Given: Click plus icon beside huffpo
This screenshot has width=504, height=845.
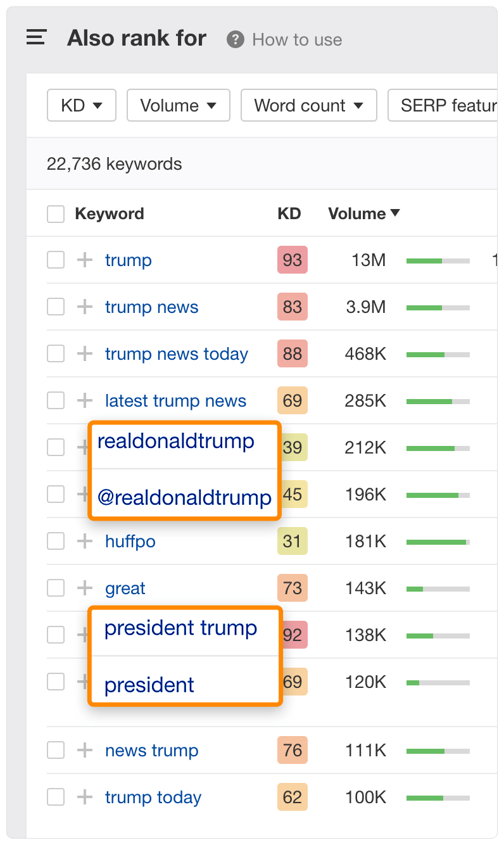Looking at the screenshot, I should 85,541.
